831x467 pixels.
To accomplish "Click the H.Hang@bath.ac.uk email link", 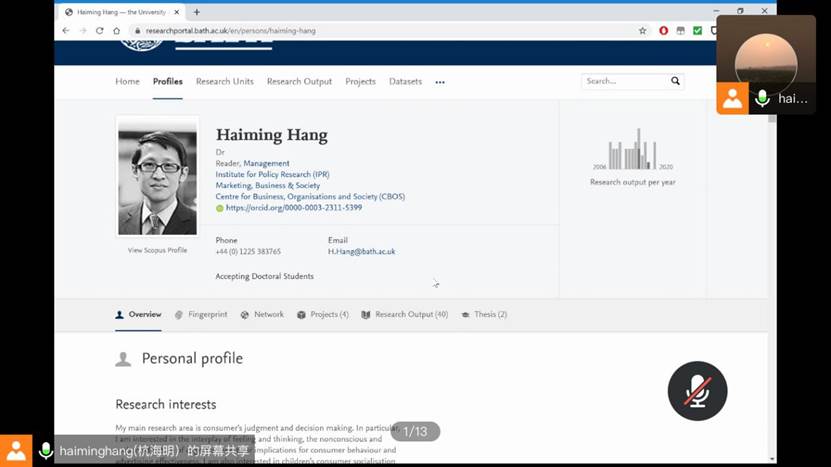I will click(x=361, y=252).
